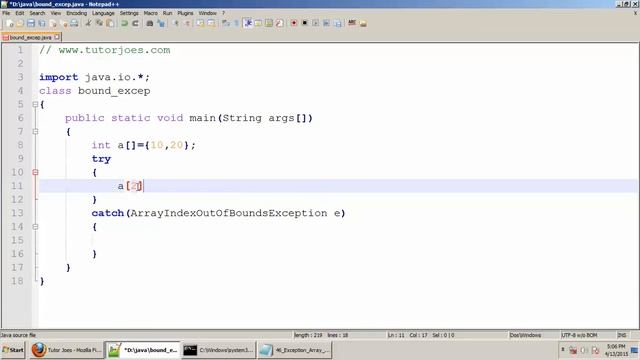Viewport: 640px width, 360px height.
Task: Open the Language menu
Action: click(x=103, y=13)
